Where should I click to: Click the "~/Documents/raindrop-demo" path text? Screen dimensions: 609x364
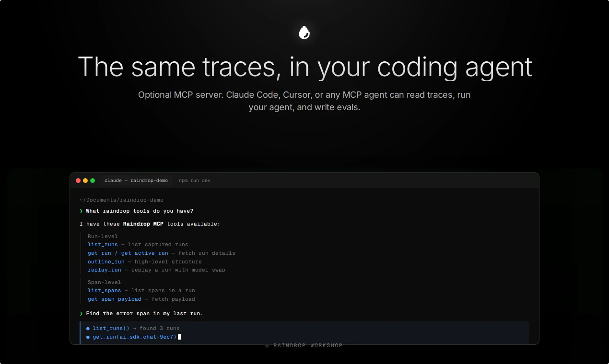point(121,200)
